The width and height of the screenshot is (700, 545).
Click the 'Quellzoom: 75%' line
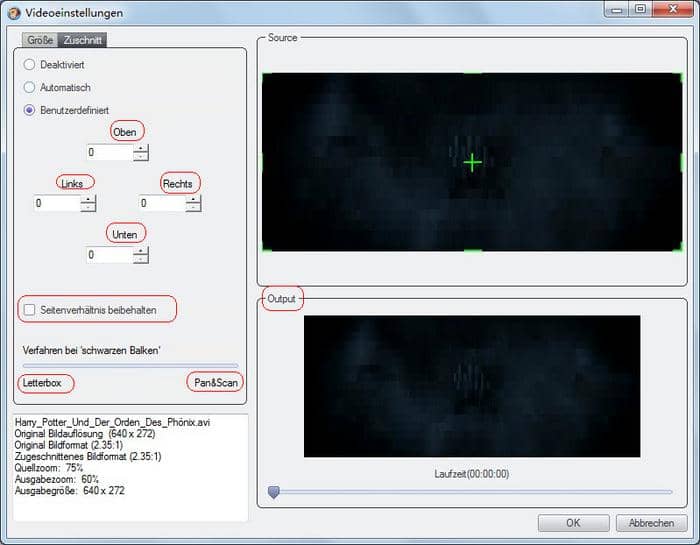point(49,468)
